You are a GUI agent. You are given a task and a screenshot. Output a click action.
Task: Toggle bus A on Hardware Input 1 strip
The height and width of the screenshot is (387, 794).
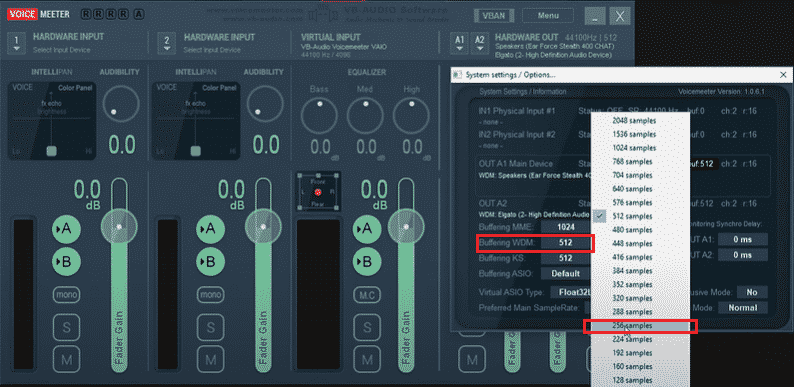point(66,229)
